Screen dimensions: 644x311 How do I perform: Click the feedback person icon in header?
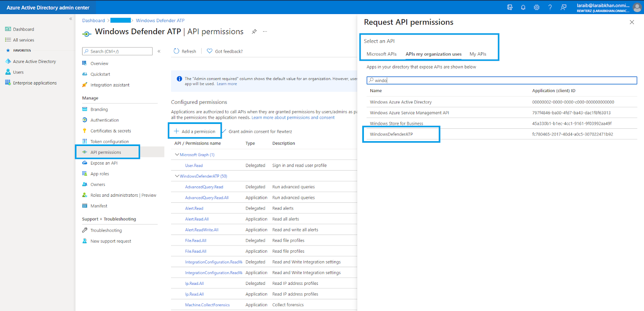coord(563,7)
